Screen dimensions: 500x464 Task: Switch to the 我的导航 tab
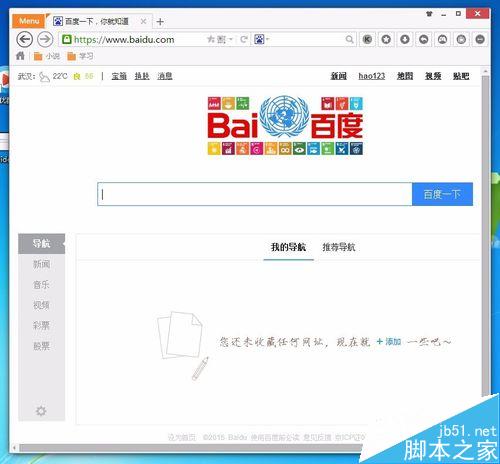(288, 247)
